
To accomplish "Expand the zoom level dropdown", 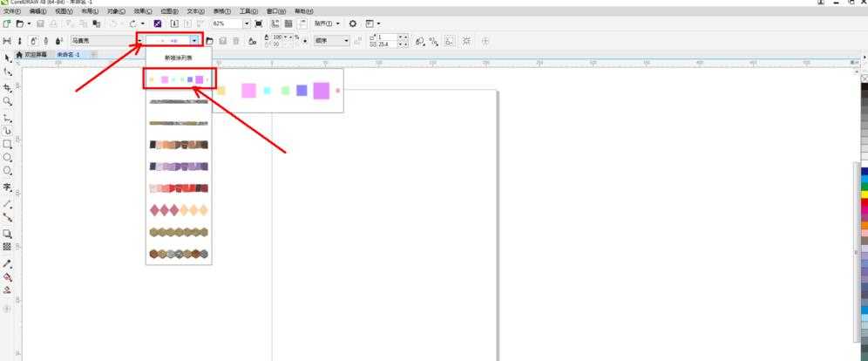I will (247, 24).
